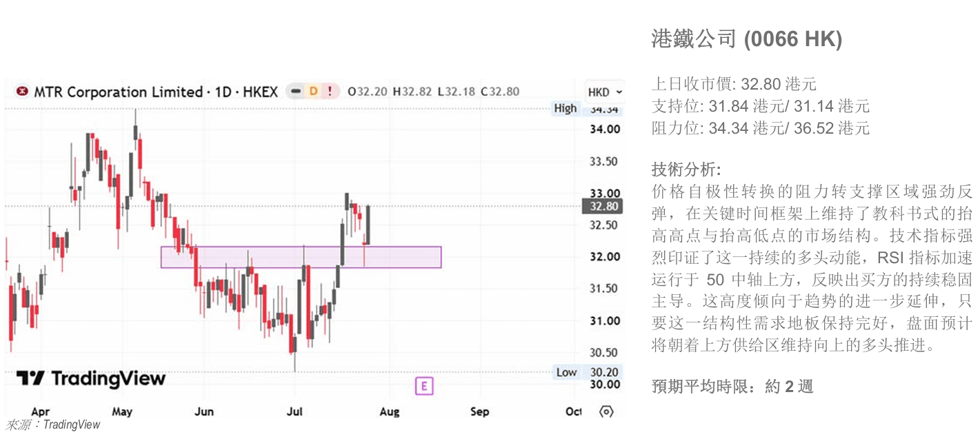Screen dimensions: 980x441
Task: Click the High price label
Action: (x=566, y=108)
